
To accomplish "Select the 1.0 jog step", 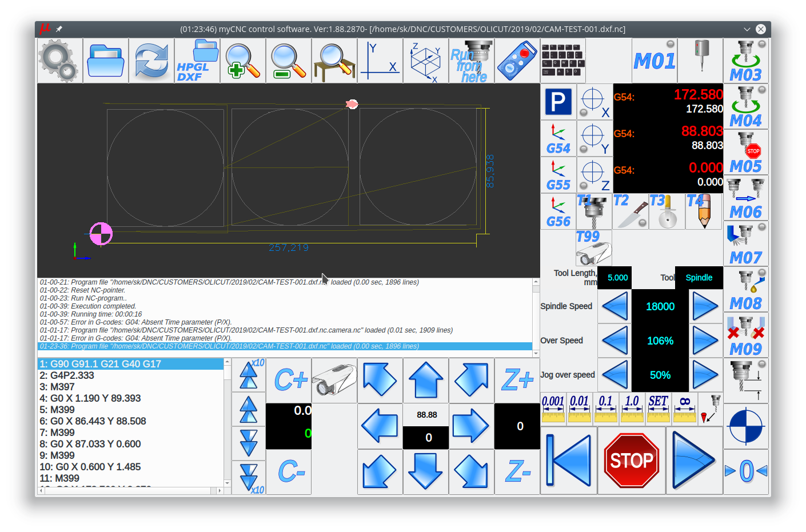I will tap(632, 409).
